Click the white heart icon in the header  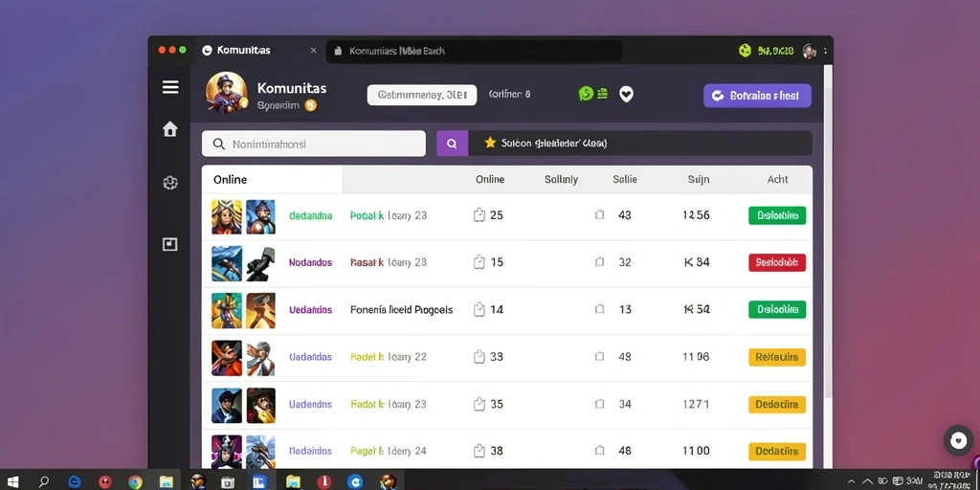(x=626, y=95)
